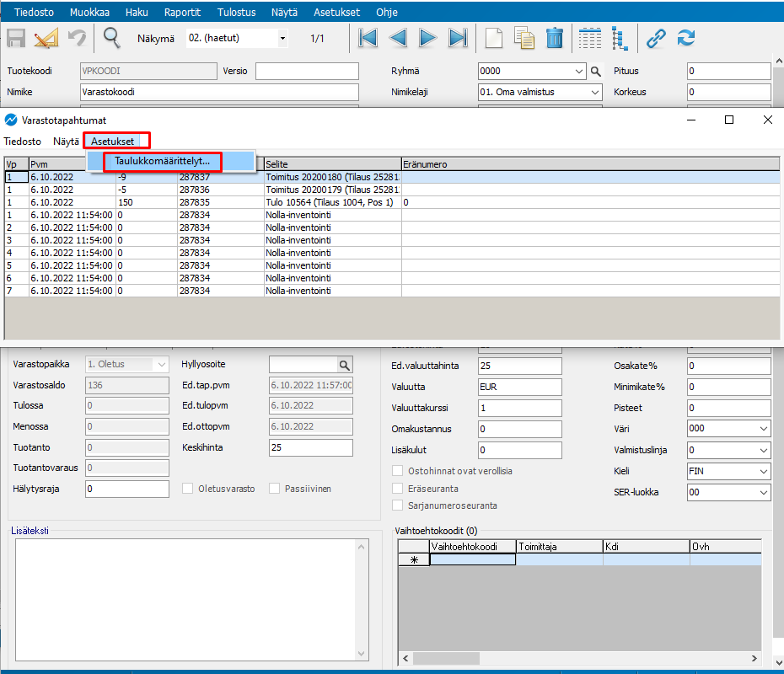784x674 pixels.
Task: Expand the Nimikelaji dropdown
Action: [595, 93]
